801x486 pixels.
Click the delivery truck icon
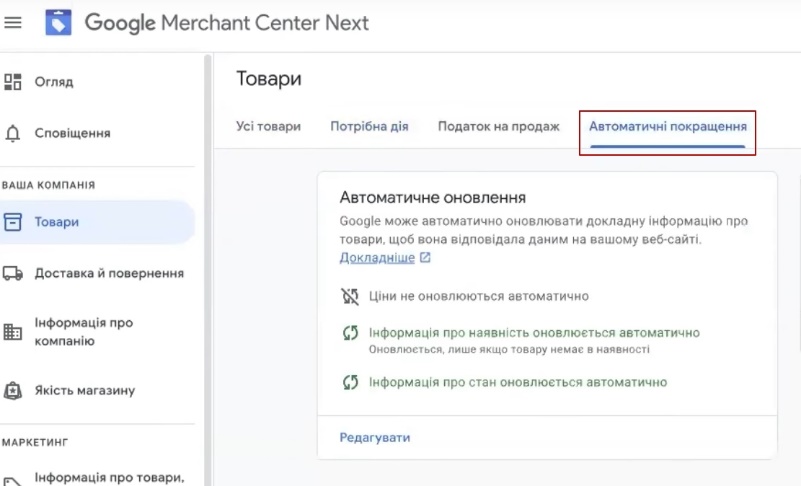(x=13, y=273)
